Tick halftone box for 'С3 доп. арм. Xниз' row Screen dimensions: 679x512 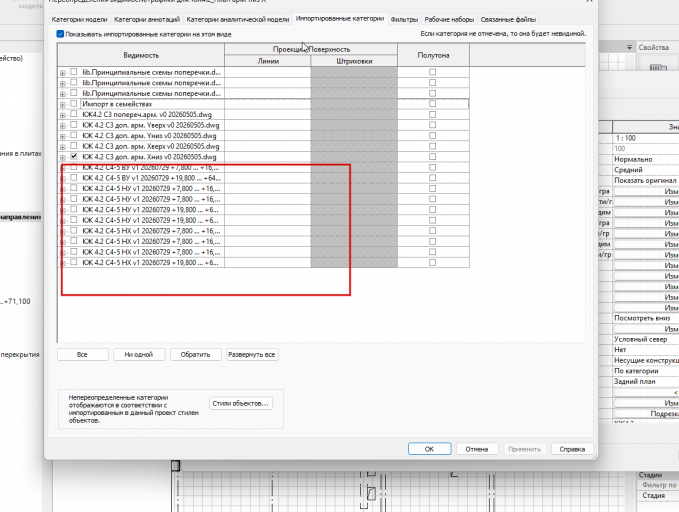[x=433, y=156]
